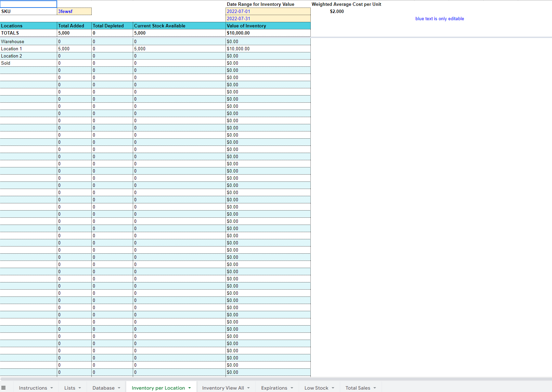Select the Total Added column header

(74, 26)
